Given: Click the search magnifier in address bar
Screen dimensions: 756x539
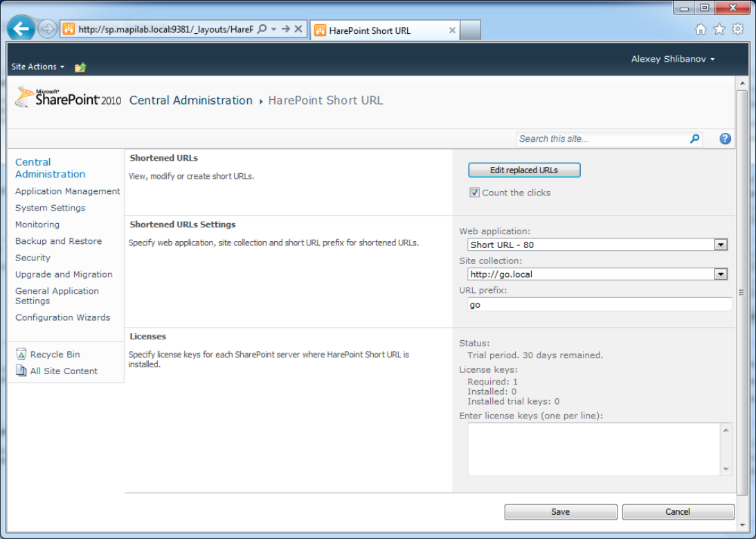Looking at the screenshot, I should click(x=262, y=29).
